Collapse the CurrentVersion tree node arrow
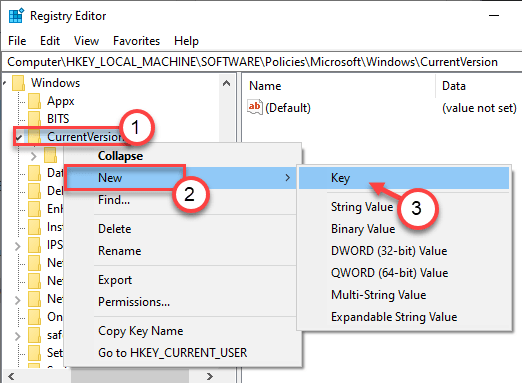This screenshot has width=522, height=383. (x=19, y=137)
